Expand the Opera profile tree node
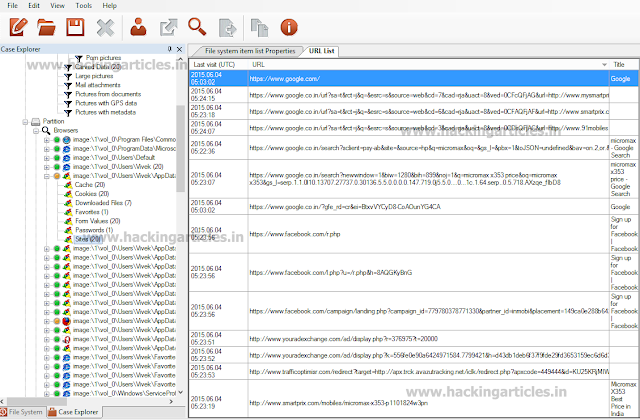Image resolution: width=640 pixels, height=420 pixels. click(x=47, y=339)
